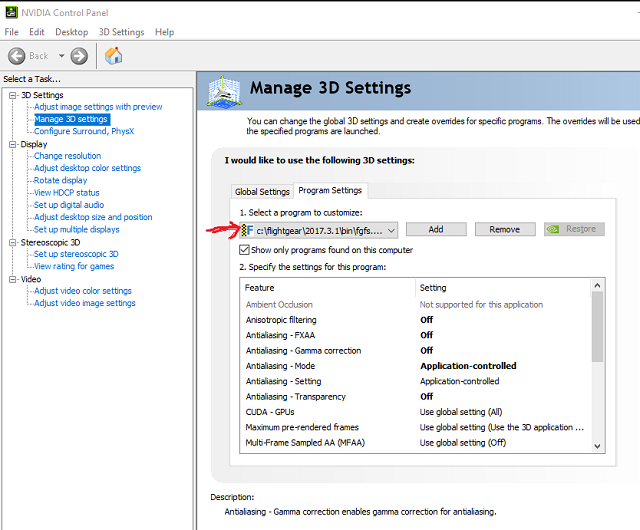Image resolution: width=640 pixels, height=530 pixels.
Task: Click the Remove button
Action: [x=504, y=229]
